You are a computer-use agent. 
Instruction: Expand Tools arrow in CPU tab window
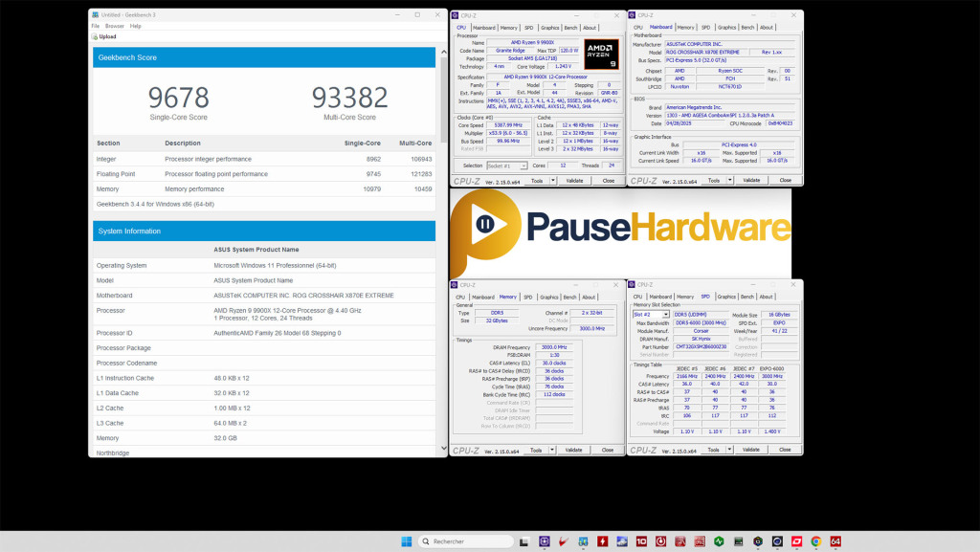(553, 181)
